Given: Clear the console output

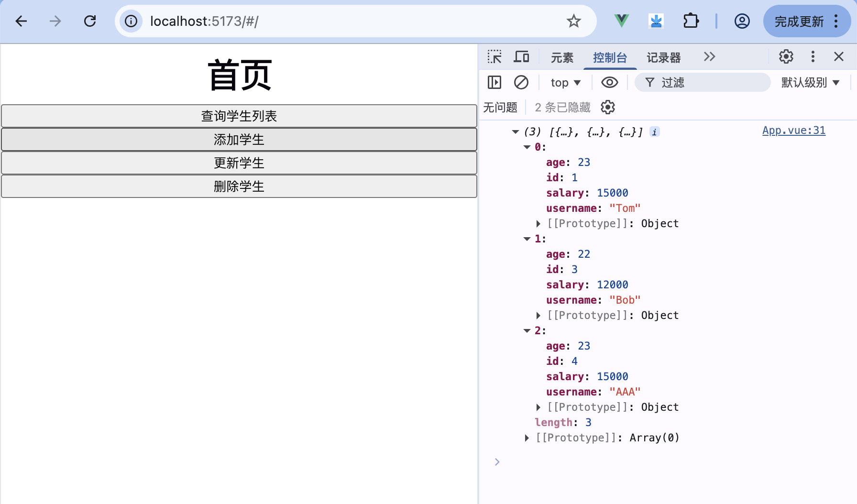Looking at the screenshot, I should point(521,82).
